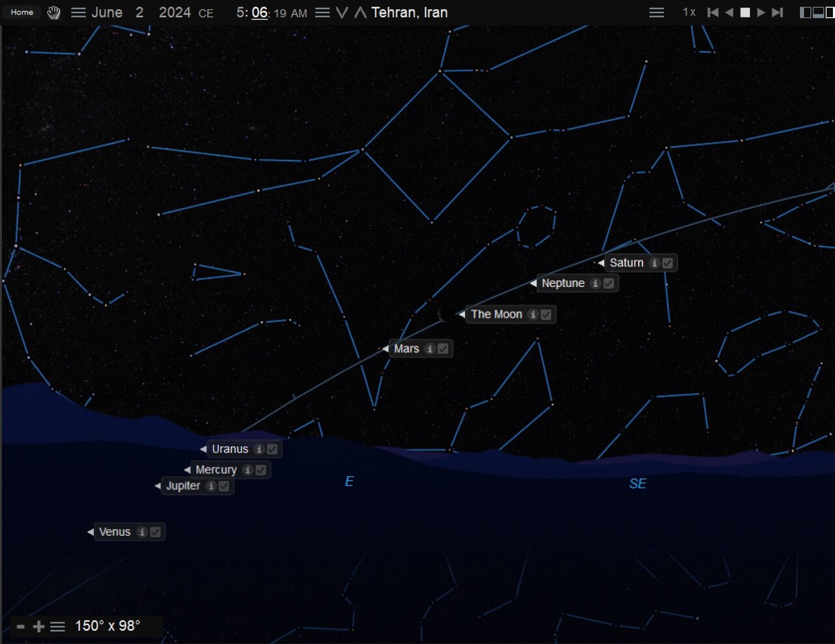Image resolution: width=835 pixels, height=644 pixels.
Task: Open the Tehran, Iran location selector
Action: 409,12
